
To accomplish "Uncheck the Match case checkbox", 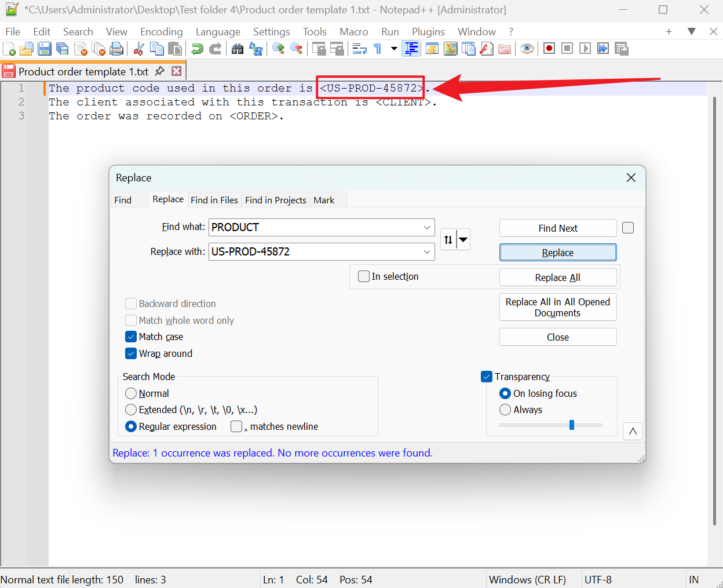I will coord(132,337).
